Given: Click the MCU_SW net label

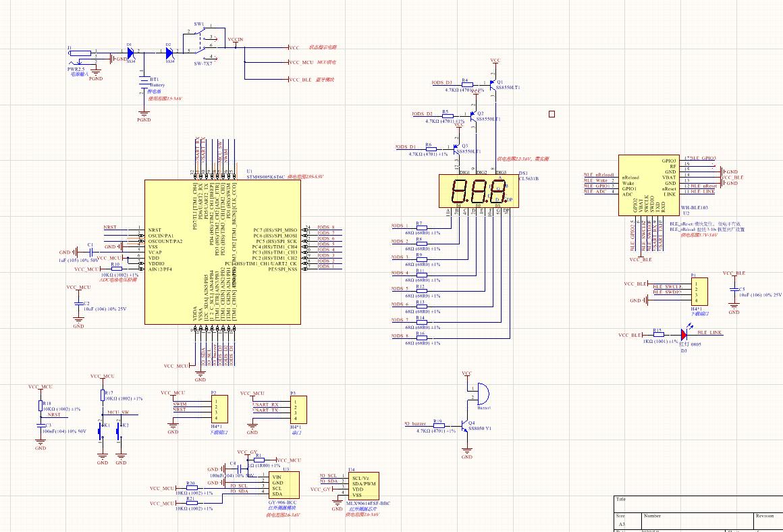Looking at the screenshot, I should 118,413.
